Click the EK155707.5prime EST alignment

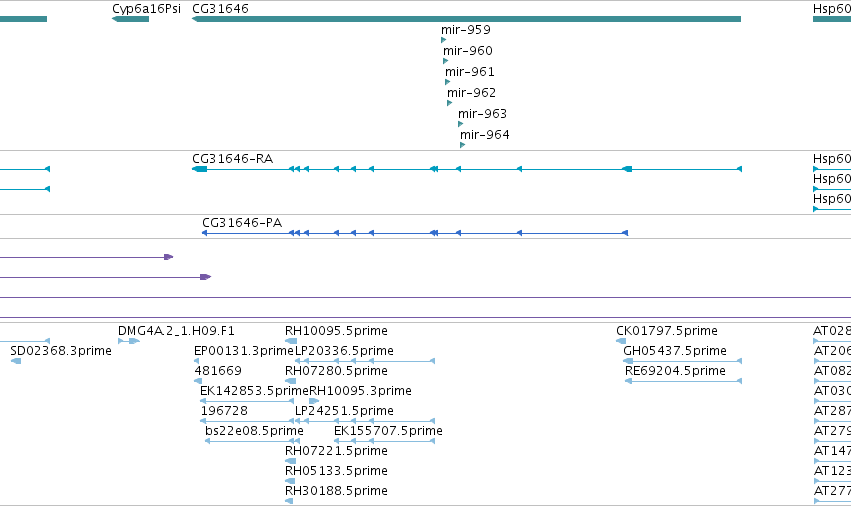384,441
